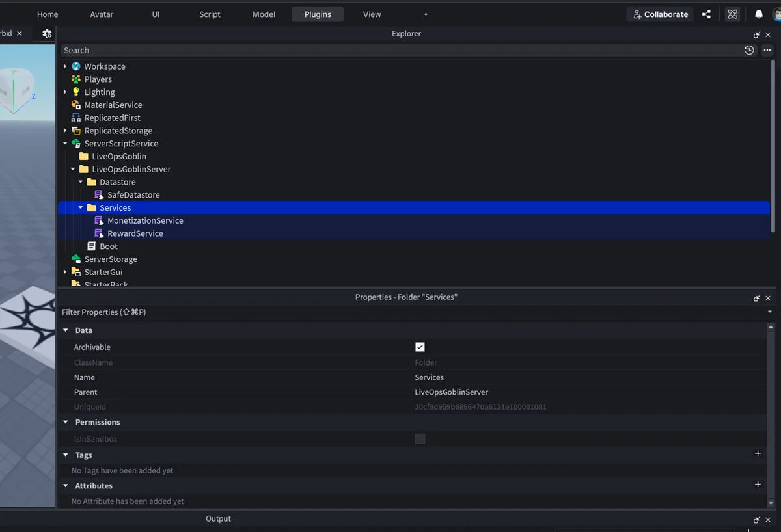781x532 pixels.
Task: Select the SafeDatastore tree row
Action: coord(414,194)
